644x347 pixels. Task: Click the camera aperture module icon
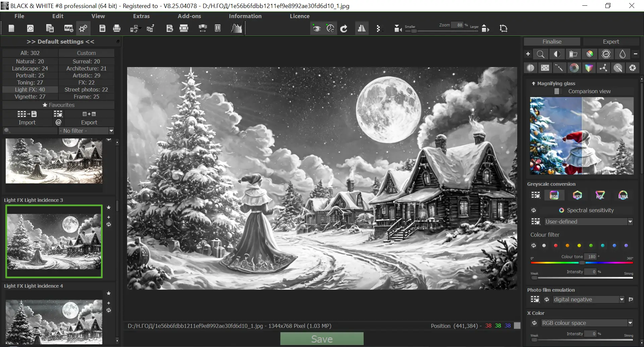point(633,68)
